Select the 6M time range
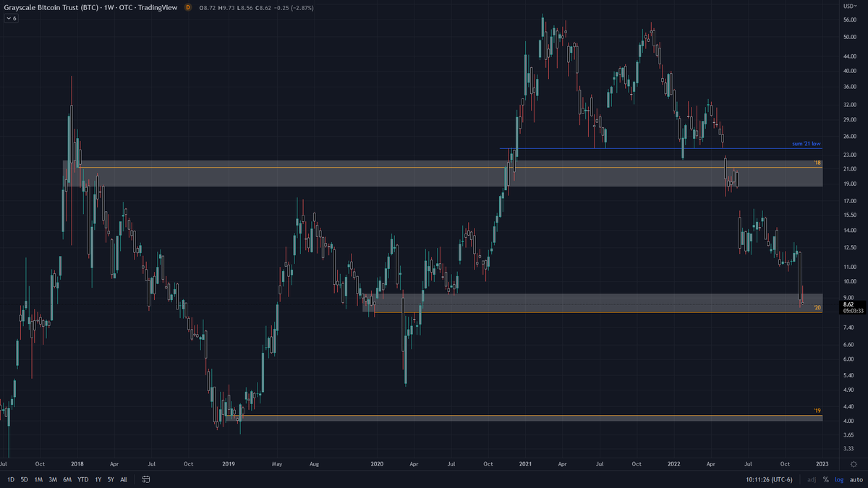868x488 pixels. 67,479
